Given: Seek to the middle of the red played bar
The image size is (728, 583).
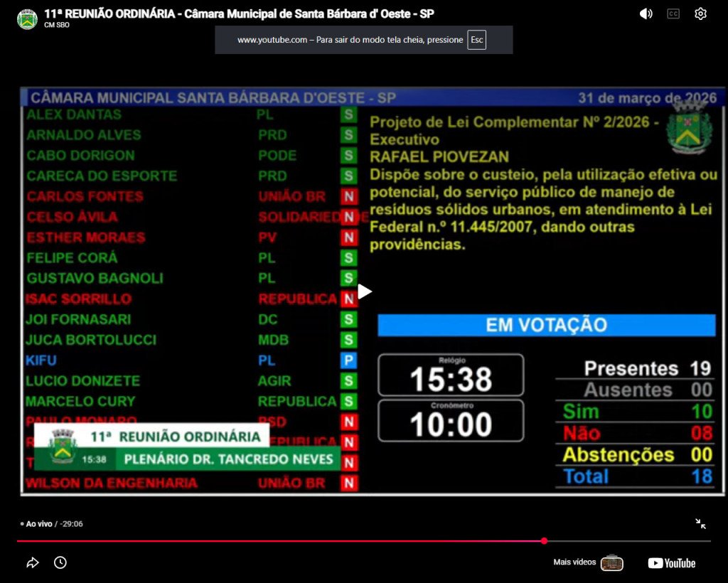Looking at the screenshot, I should [x=280, y=541].
